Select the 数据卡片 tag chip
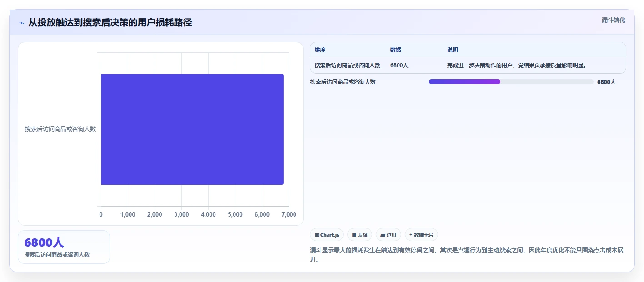644x282 pixels. coord(421,235)
